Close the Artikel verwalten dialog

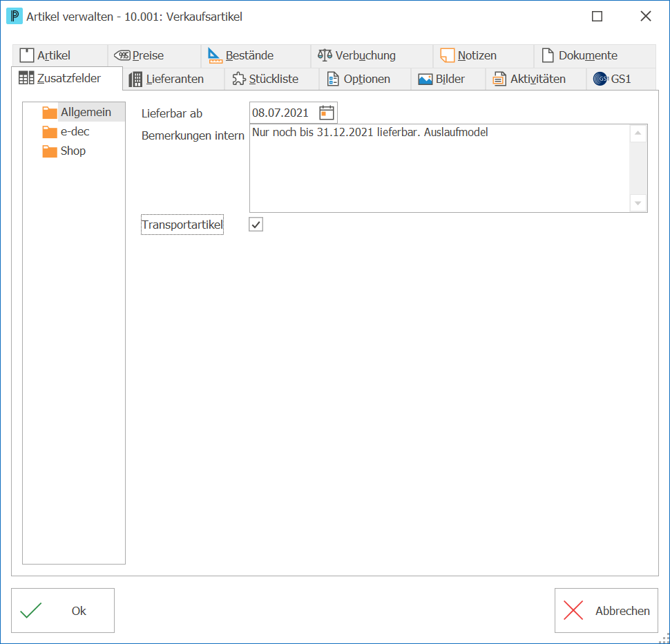tap(646, 17)
